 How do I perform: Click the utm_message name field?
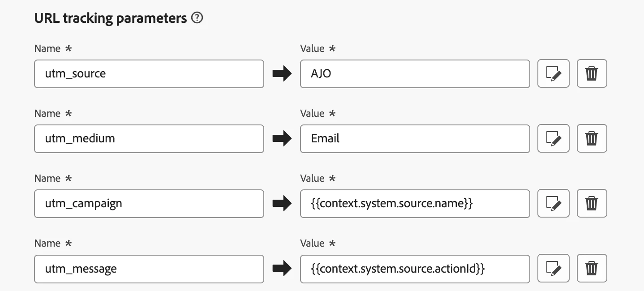pyautogui.click(x=149, y=268)
